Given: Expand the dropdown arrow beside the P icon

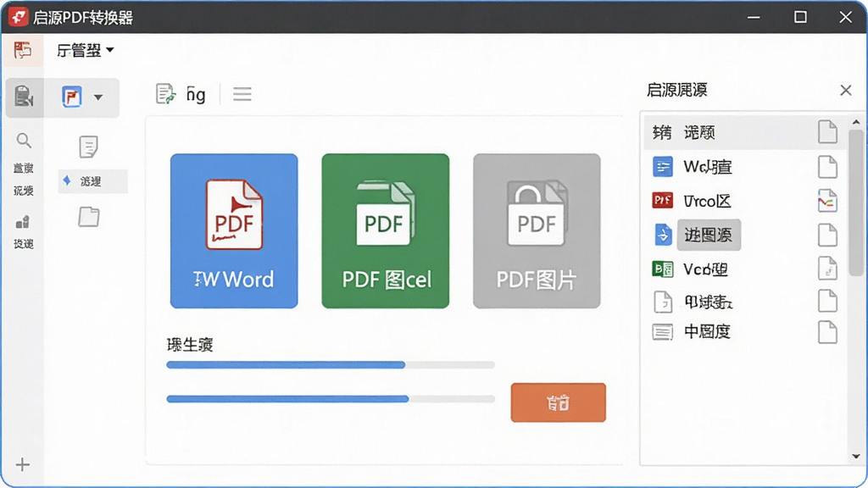Looking at the screenshot, I should (x=98, y=97).
